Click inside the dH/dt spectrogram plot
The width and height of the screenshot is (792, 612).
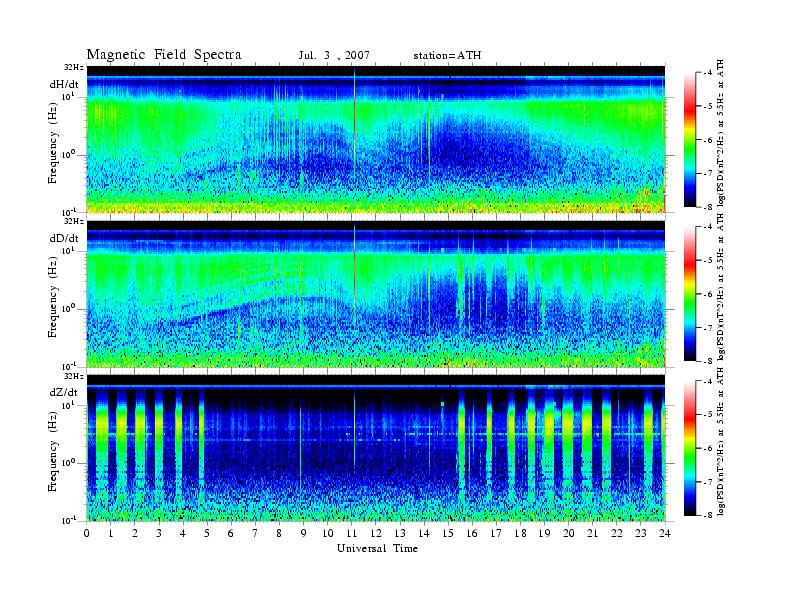pyautogui.click(x=376, y=139)
